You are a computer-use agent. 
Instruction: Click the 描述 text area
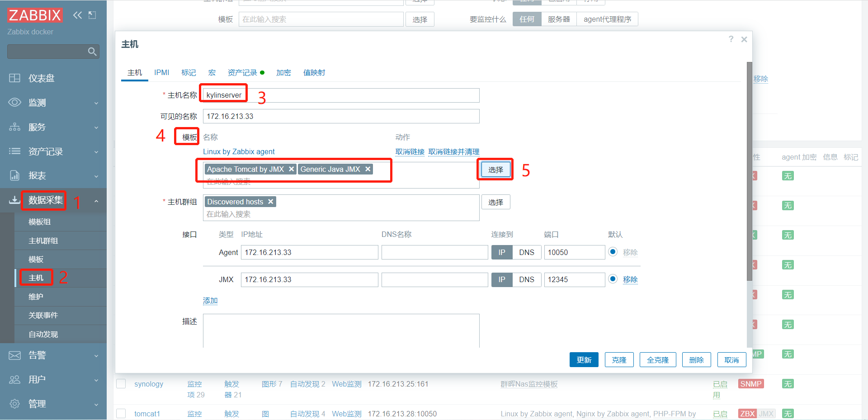coord(341,330)
